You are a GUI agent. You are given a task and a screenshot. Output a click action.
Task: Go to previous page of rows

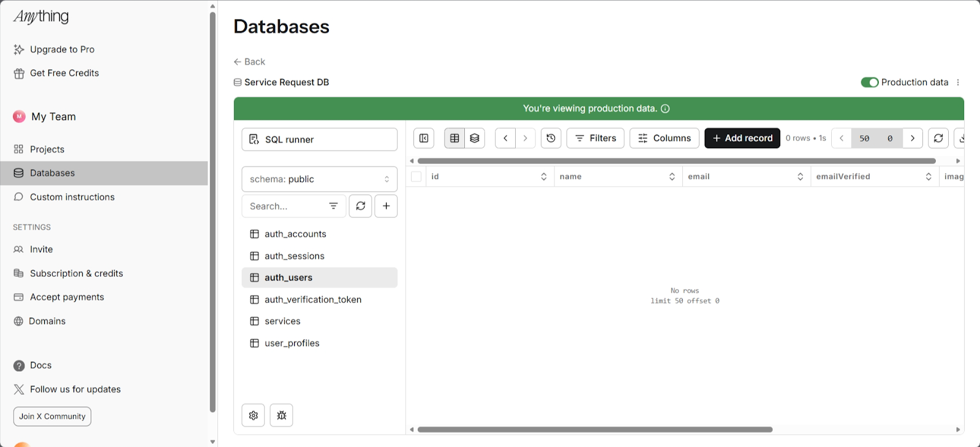[x=842, y=138]
